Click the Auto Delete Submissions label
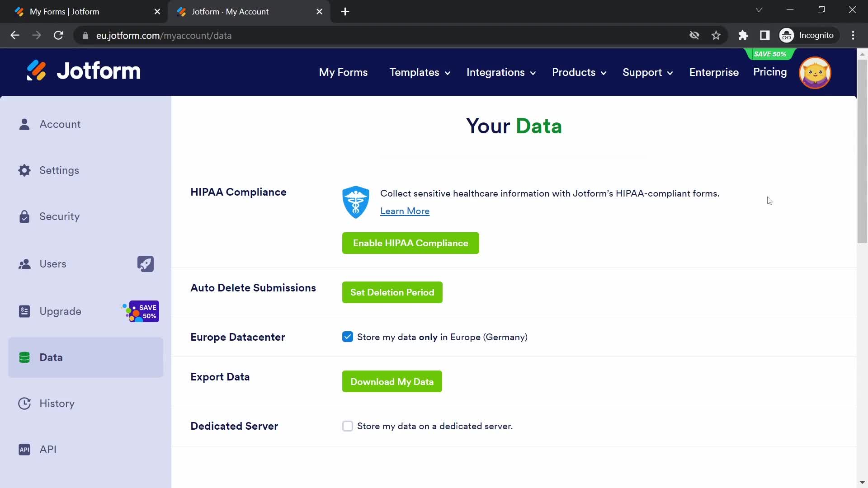Image resolution: width=868 pixels, height=488 pixels. coord(253,288)
